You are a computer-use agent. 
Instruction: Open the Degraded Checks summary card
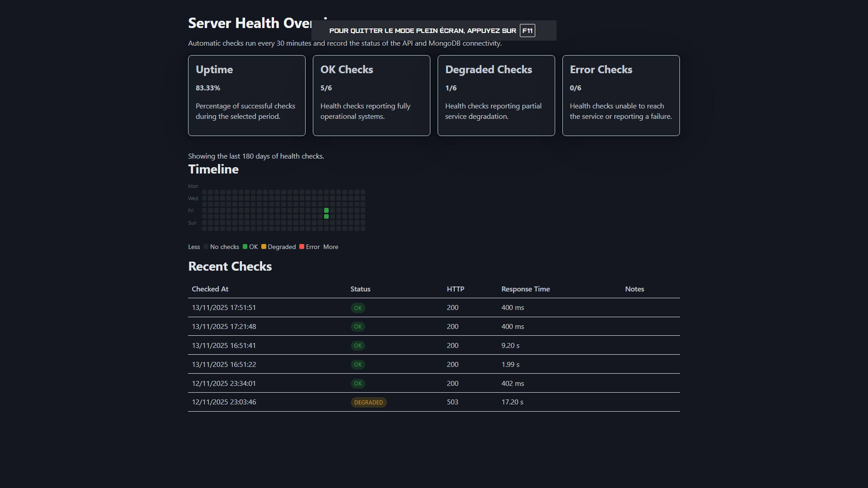coord(496,95)
